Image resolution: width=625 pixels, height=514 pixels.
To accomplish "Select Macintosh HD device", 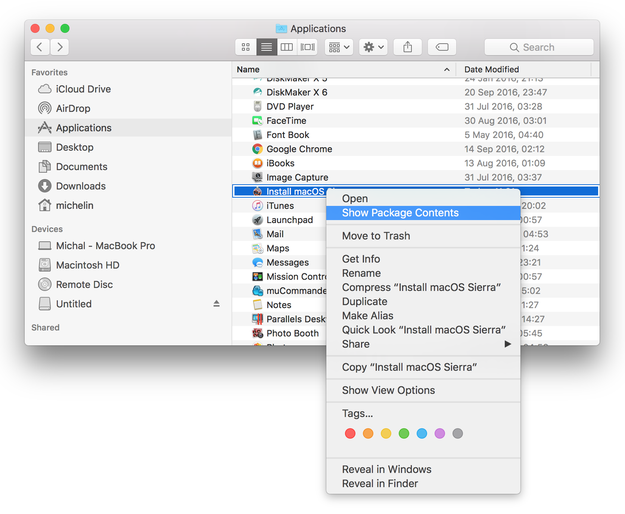I will pyautogui.click(x=128, y=265).
